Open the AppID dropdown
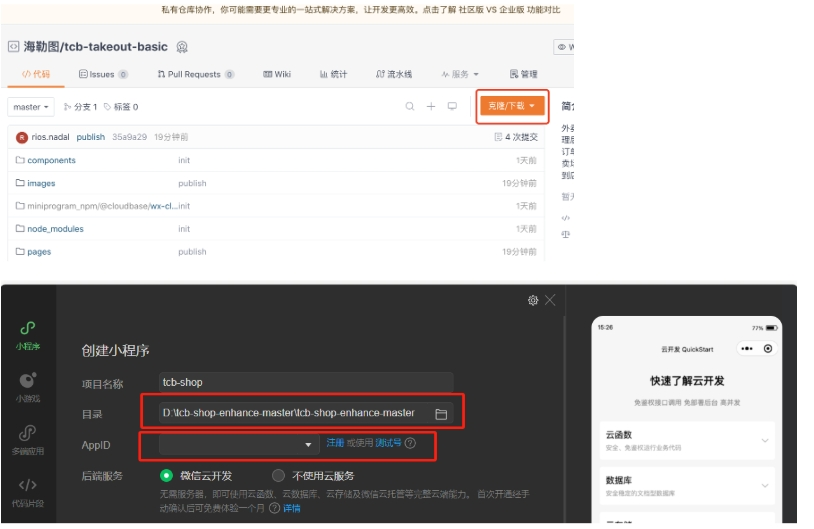Image resolution: width=814 pixels, height=529 pixels. pyautogui.click(x=239, y=444)
